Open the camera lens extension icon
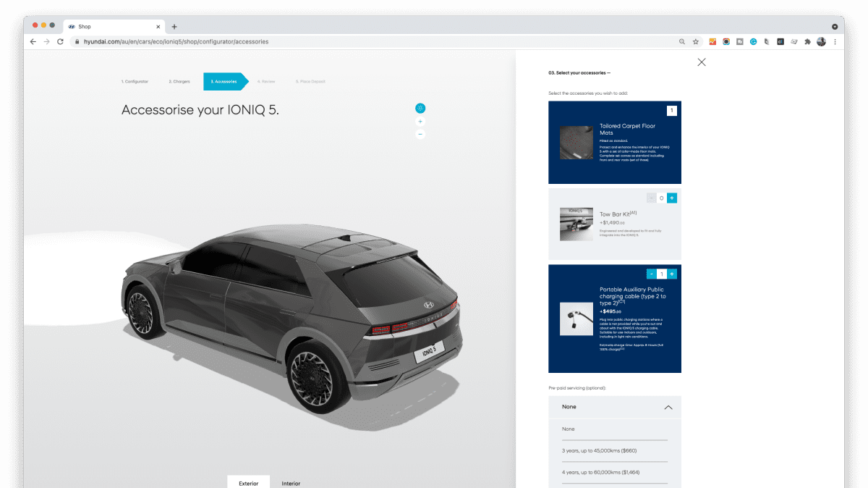This screenshot has height=488, width=868. click(726, 42)
